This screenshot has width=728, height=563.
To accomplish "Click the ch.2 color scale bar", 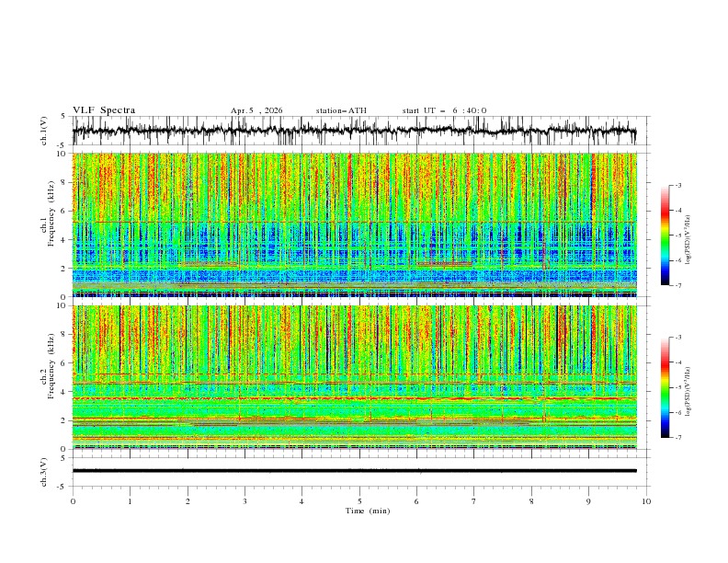I will click(x=665, y=387).
